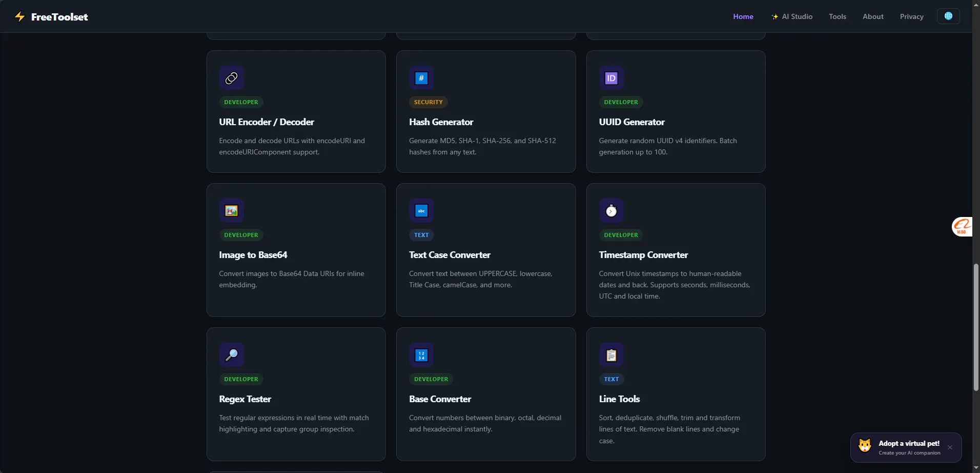Click the SECURITY tag on Hash Generator card
This screenshot has width=980, height=473.
click(428, 102)
